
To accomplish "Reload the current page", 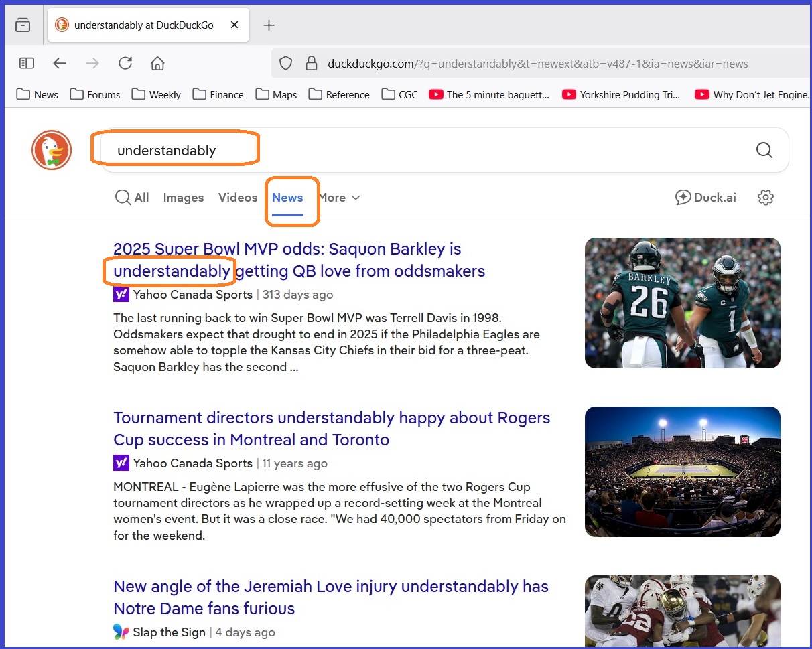I will (125, 64).
